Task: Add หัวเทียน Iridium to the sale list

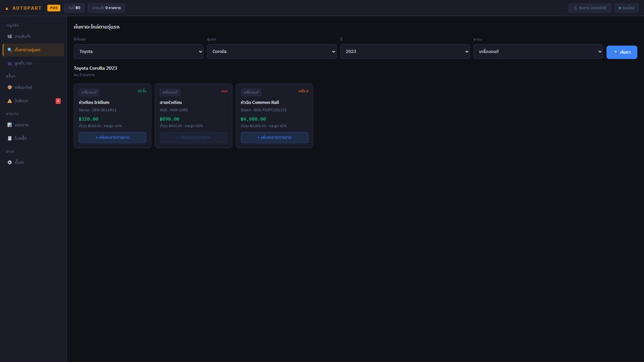Action: point(113,137)
